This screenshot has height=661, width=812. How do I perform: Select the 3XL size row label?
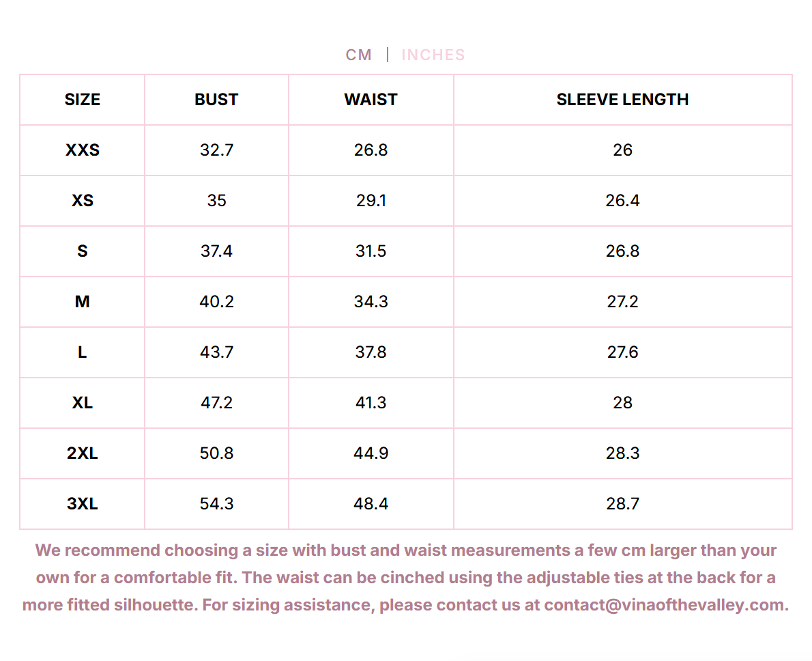click(83, 504)
